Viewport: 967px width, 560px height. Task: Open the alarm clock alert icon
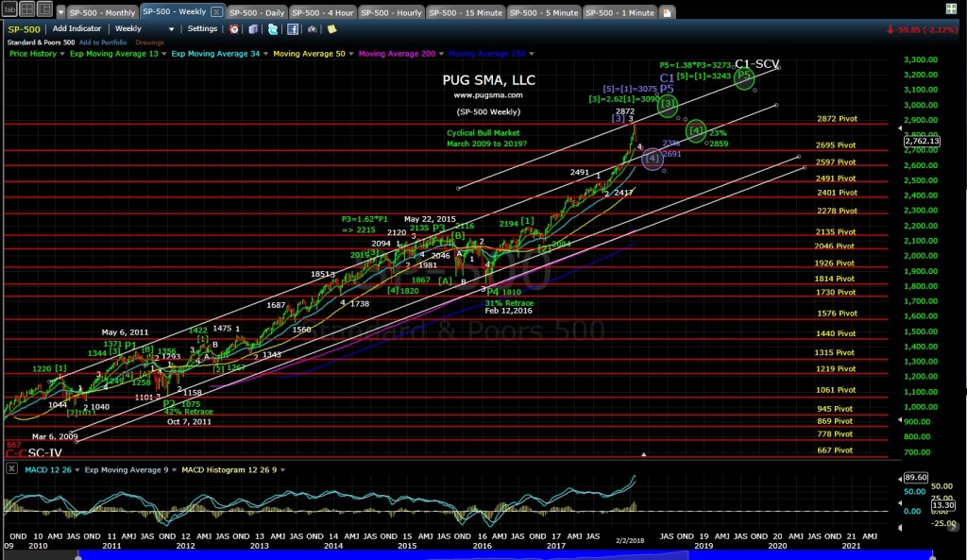234,29
